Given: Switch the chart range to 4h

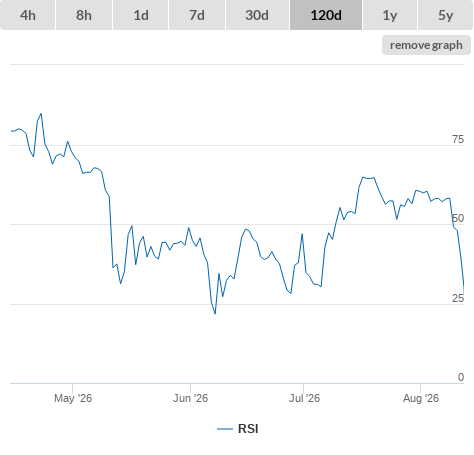Looking at the screenshot, I should tap(28, 15).
